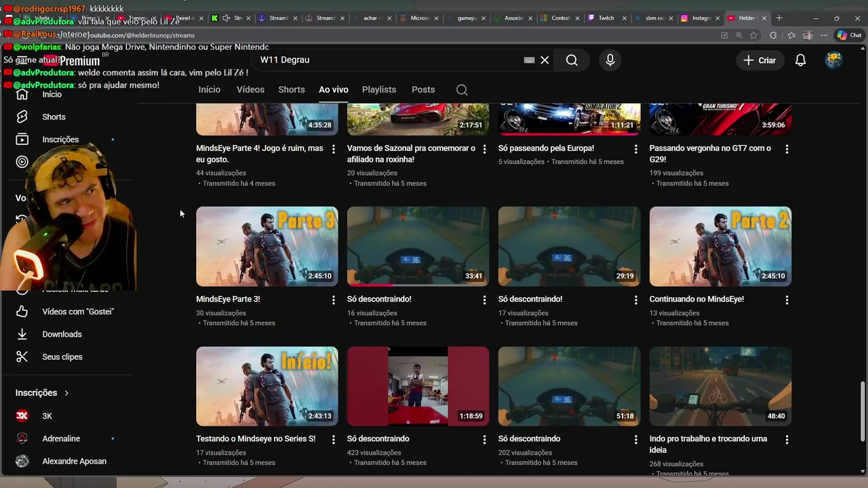Open the Início channel tab

point(210,89)
